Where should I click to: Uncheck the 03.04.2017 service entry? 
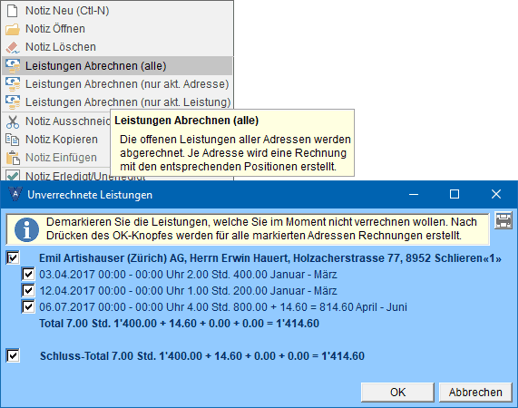(x=28, y=274)
